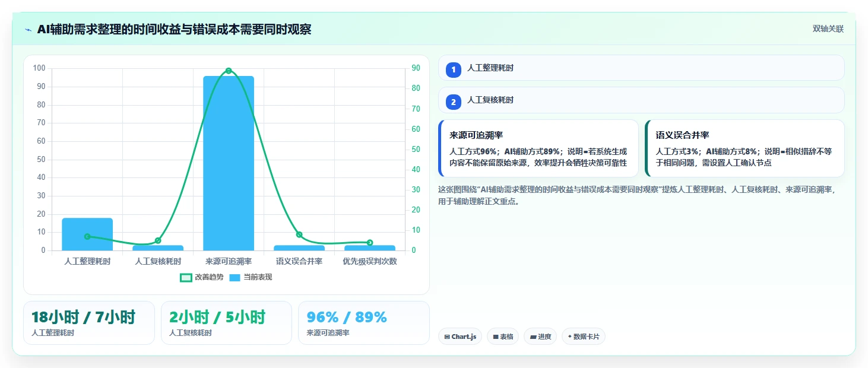
Task: Toggle 当前表现 legend swatch
Action: pos(235,277)
